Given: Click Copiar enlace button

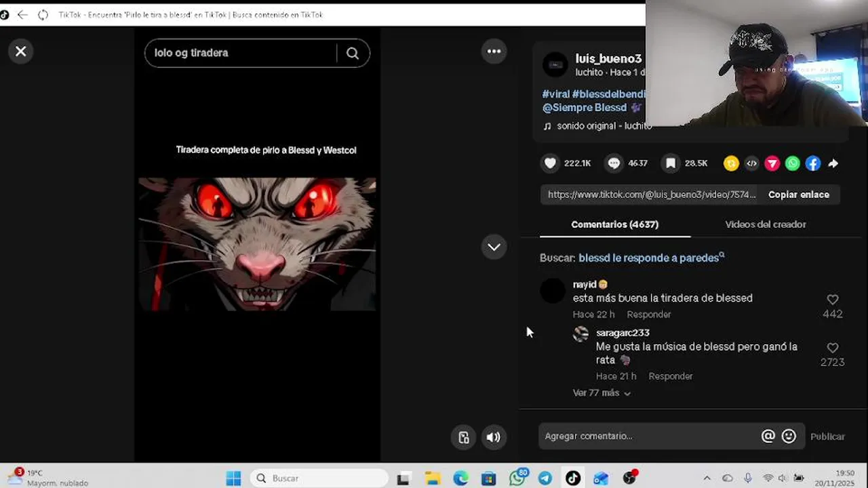Looking at the screenshot, I should click(799, 195).
